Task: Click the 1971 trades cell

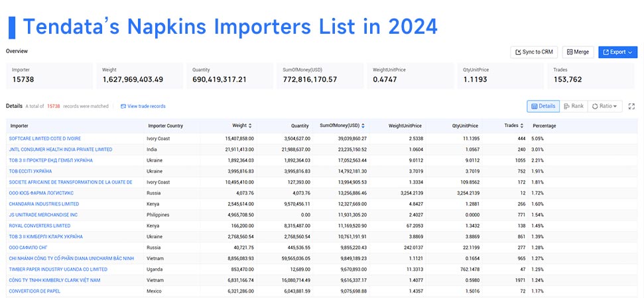Action: tap(520, 280)
